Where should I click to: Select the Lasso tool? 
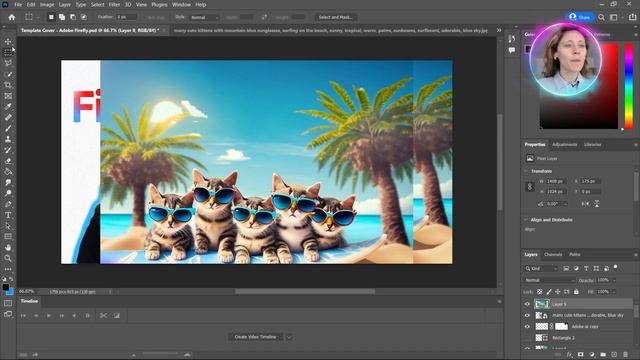[x=8, y=63]
